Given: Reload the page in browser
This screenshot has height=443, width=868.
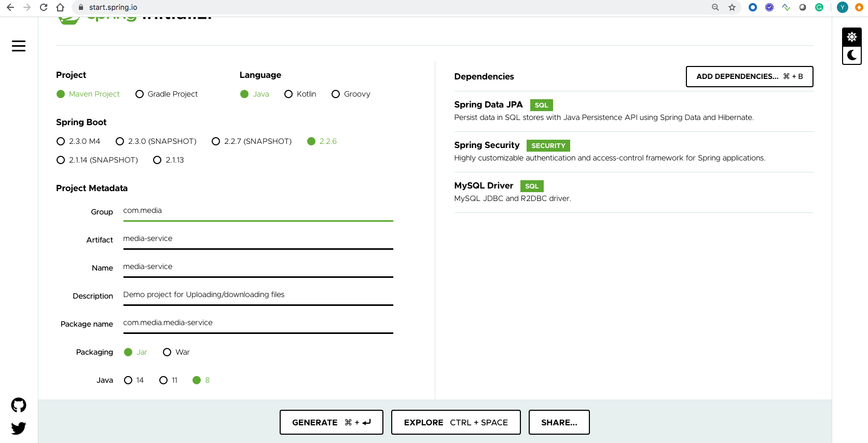Looking at the screenshot, I should 44,7.
